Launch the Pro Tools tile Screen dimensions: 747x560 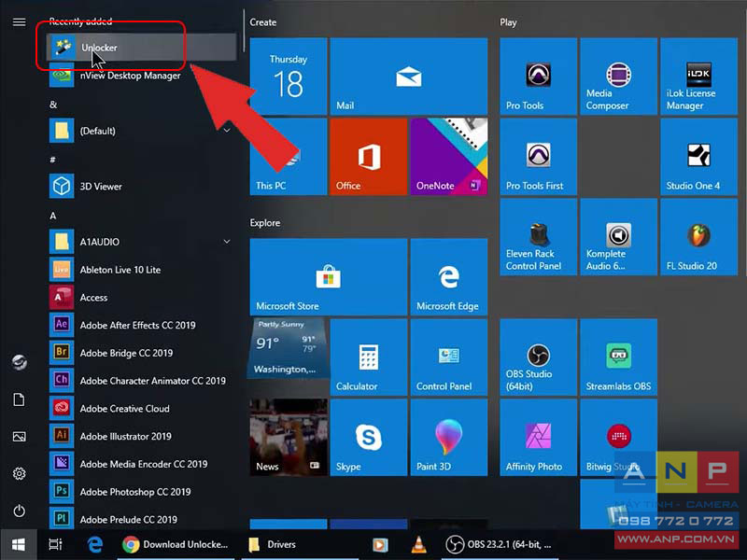pyautogui.click(x=539, y=77)
